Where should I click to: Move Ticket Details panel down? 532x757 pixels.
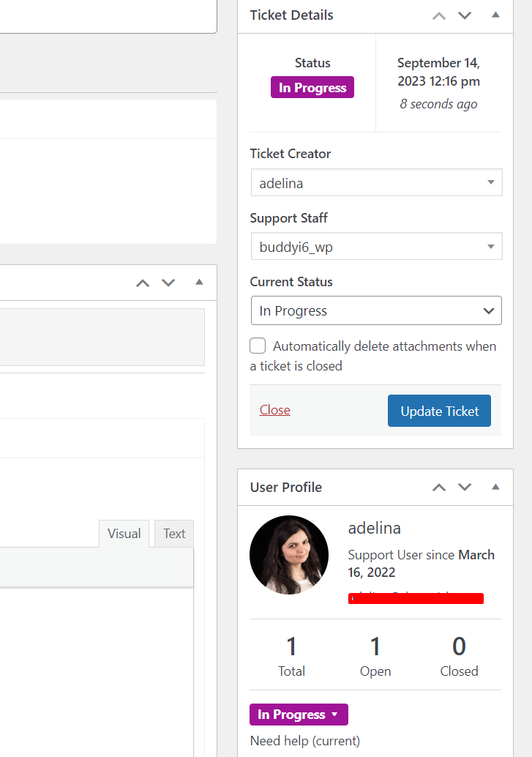coord(465,15)
